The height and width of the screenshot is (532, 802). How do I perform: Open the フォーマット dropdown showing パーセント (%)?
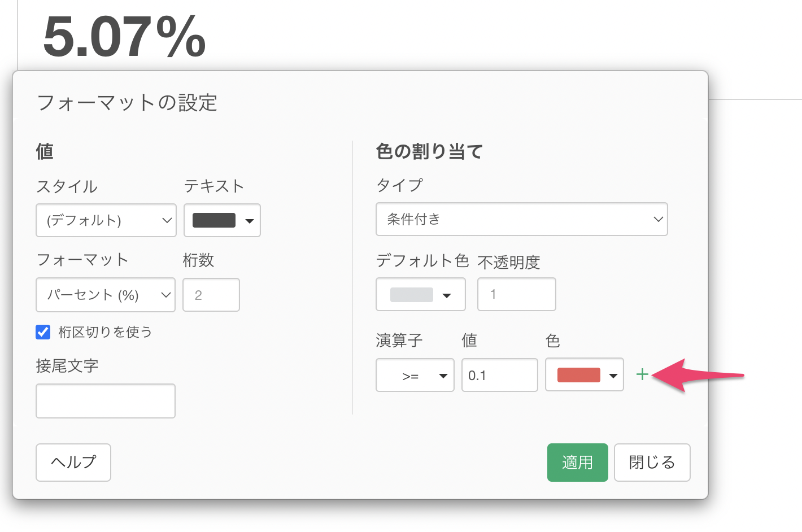pos(106,295)
